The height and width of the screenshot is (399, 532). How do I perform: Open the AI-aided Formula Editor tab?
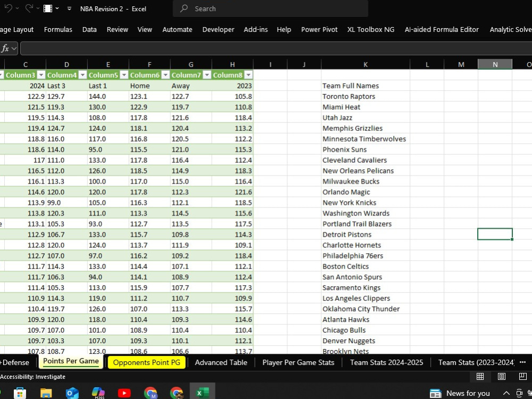tap(442, 29)
